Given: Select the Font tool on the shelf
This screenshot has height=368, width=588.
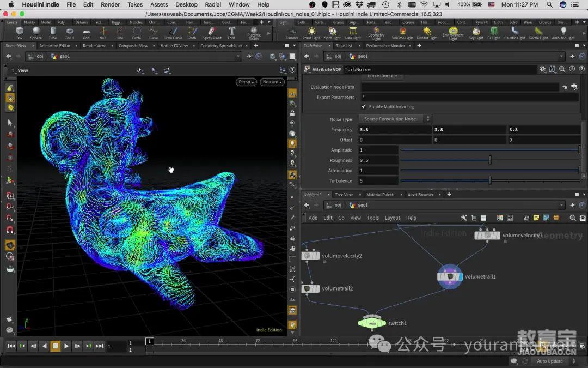Looking at the screenshot, I should pos(232,33).
